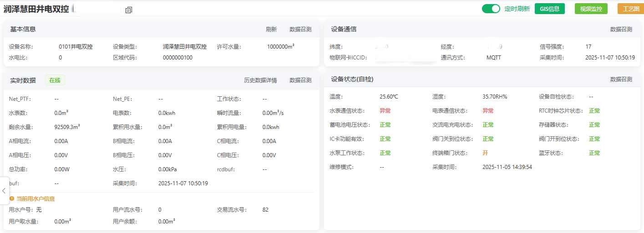This screenshot has width=644, height=233.
Task: Click the red 异常 value for 水表通信状态
Action: pyautogui.click(x=385, y=111)
